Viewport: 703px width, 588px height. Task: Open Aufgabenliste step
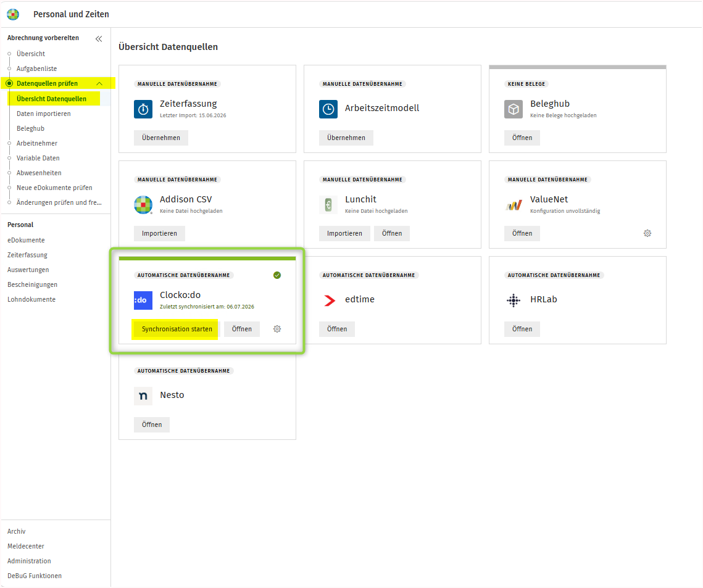pyautogui.click(x=37, y=68)
